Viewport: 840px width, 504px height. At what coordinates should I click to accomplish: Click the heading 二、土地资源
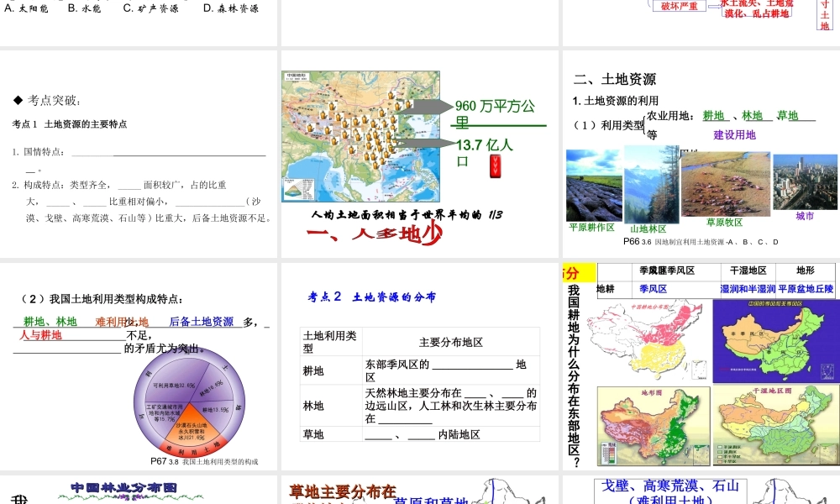[x=615, y=79]
